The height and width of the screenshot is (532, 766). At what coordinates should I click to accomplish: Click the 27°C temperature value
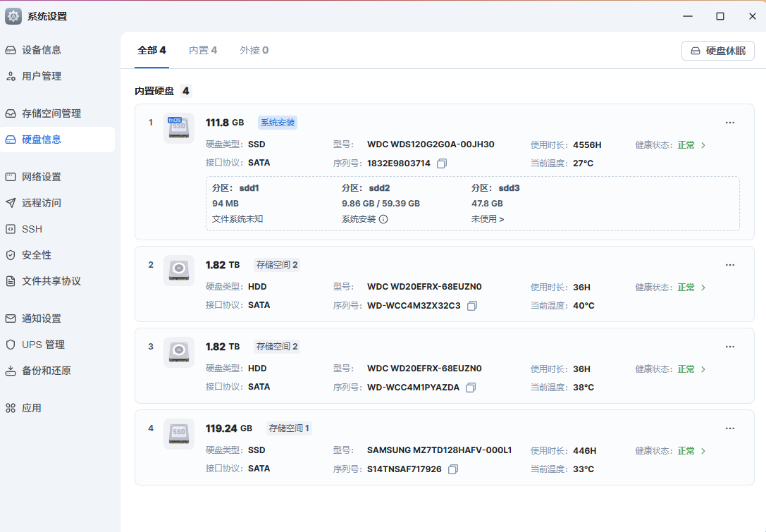(583, 163)
